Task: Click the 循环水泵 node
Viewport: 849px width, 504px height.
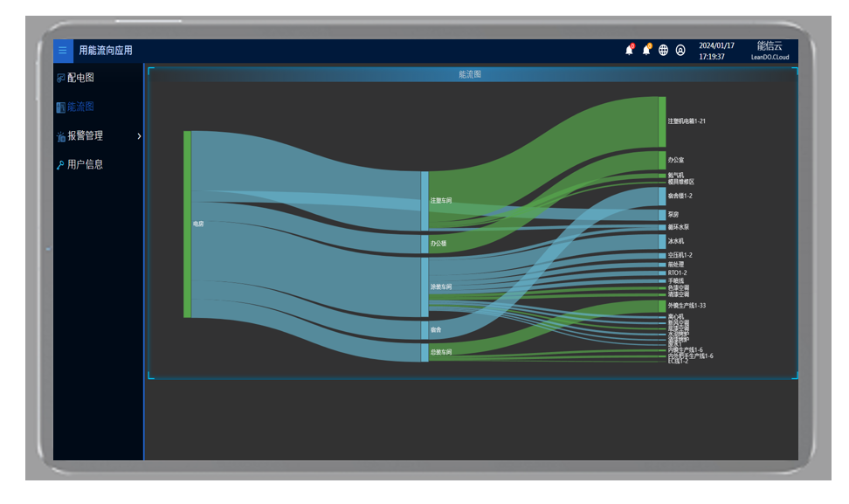Action: pyautogui.click(x=662, y=227)
